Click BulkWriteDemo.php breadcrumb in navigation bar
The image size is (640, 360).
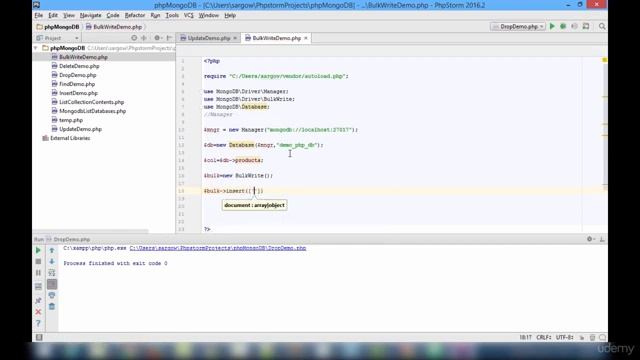(113, 27)
